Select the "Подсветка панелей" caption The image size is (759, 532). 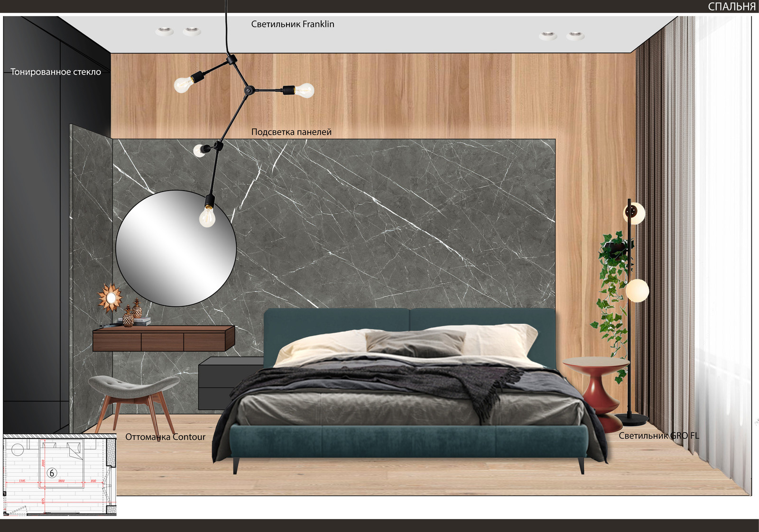(x=291, y=132)
